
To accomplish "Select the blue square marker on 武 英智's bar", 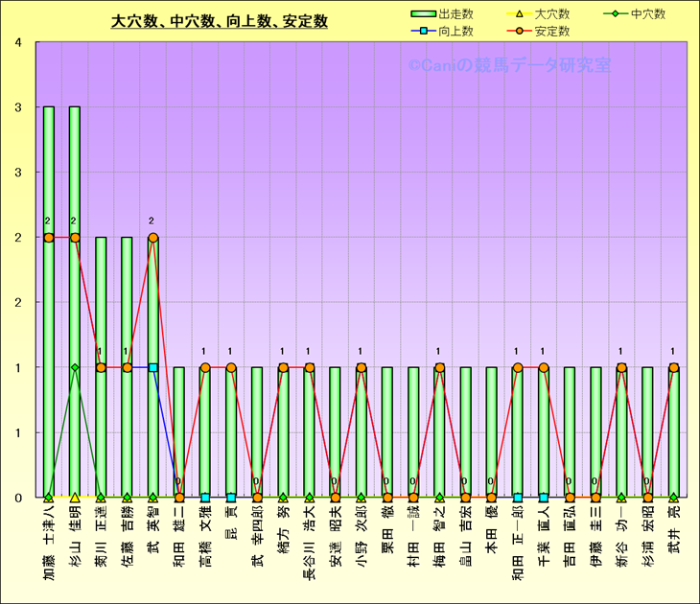I will 152,367.
